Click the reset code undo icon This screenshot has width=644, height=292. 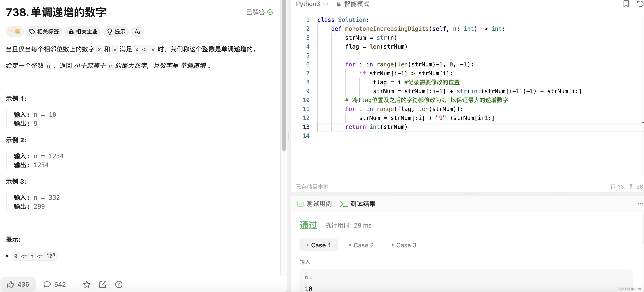coord(640,4)
